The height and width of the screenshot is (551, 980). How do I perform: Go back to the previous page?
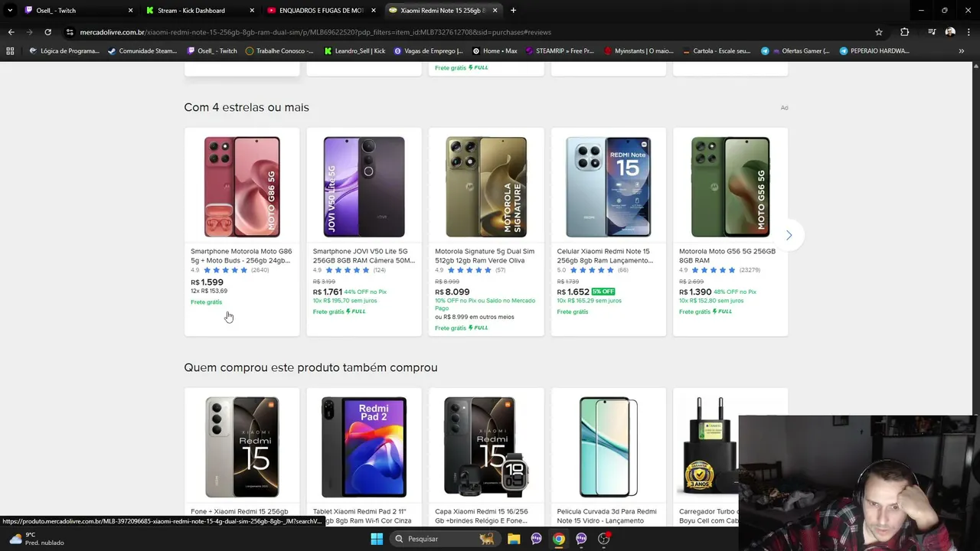tap(11, 32)
